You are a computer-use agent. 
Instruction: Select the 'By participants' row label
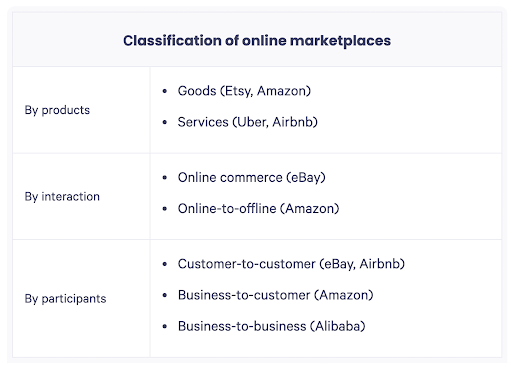click(x=65, y=299)
